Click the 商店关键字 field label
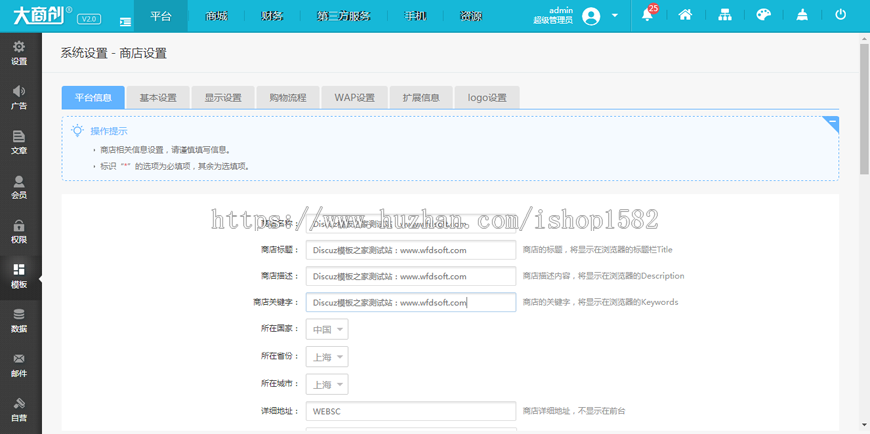This screenshot has width=870, height=434. tap(276, 302)
